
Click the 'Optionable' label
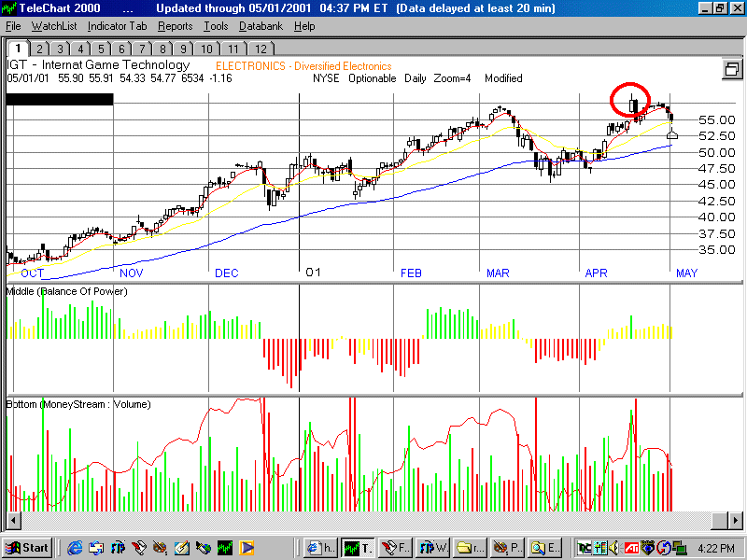pos(372,78)
